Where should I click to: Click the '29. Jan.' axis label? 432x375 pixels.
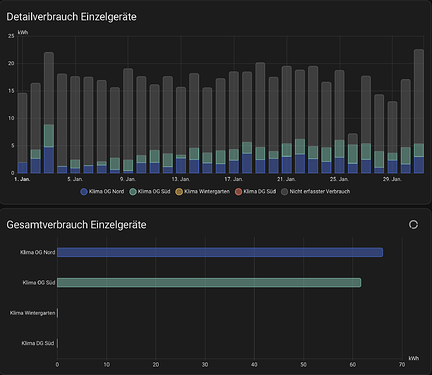click(392, 179)
